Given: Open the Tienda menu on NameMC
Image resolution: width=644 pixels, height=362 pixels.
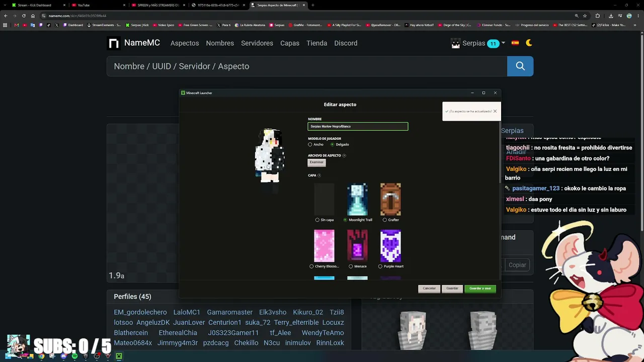Looking at the screenshot, I should coord(317,43).
